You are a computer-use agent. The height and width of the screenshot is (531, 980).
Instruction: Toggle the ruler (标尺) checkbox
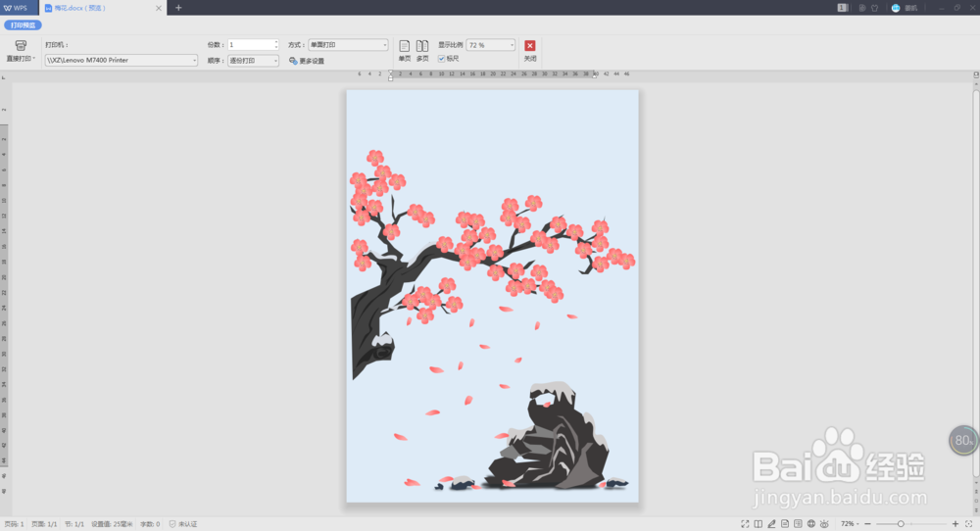[441, 59]
